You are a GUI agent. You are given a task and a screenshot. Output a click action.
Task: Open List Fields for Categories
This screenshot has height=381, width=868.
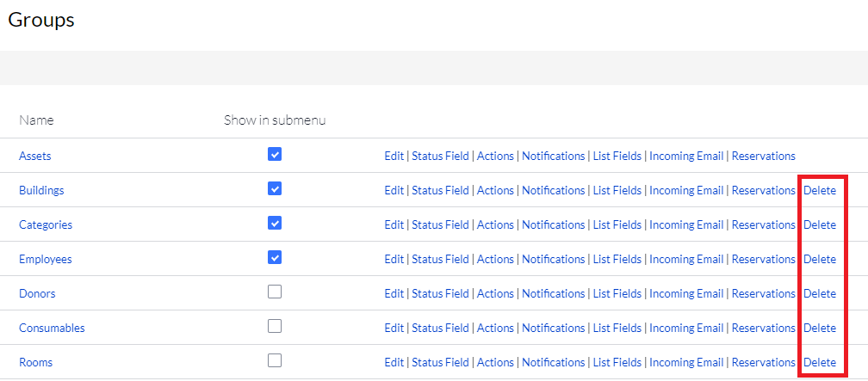click(617, 224)
